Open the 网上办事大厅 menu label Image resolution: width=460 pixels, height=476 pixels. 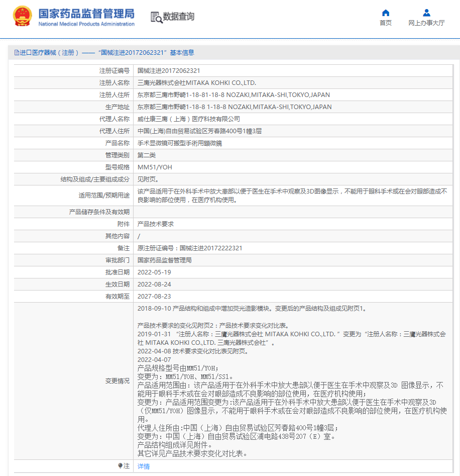tap(426, 23)
